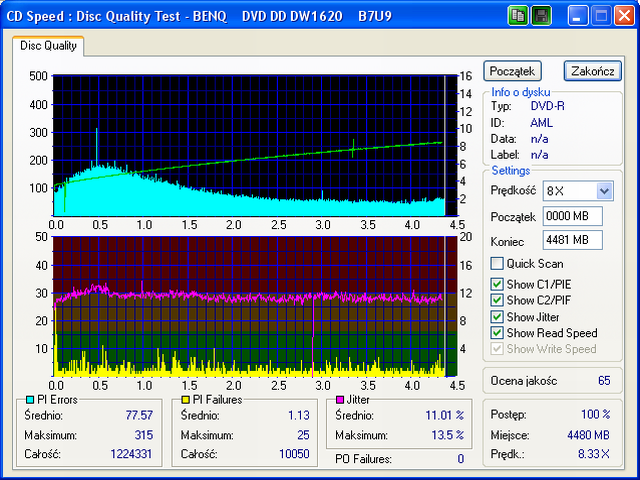
Task: Select PI Errors total 1224331
Action: 131,454
